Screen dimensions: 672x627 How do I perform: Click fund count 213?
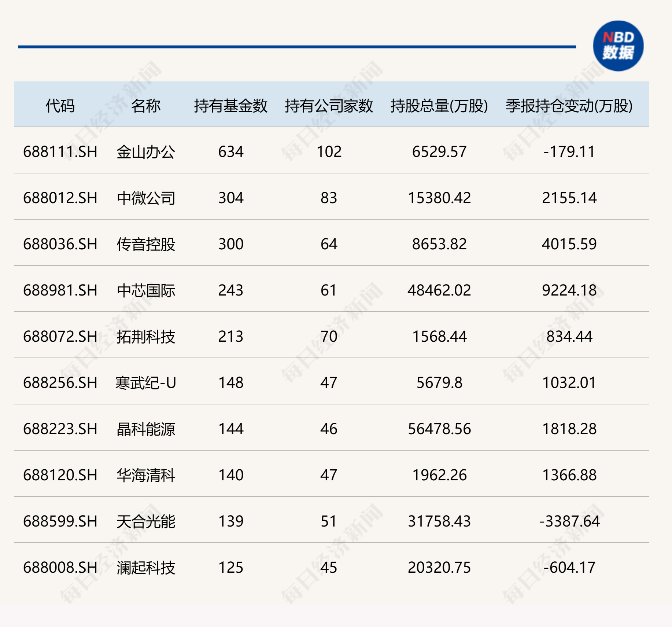pos(231,337)
